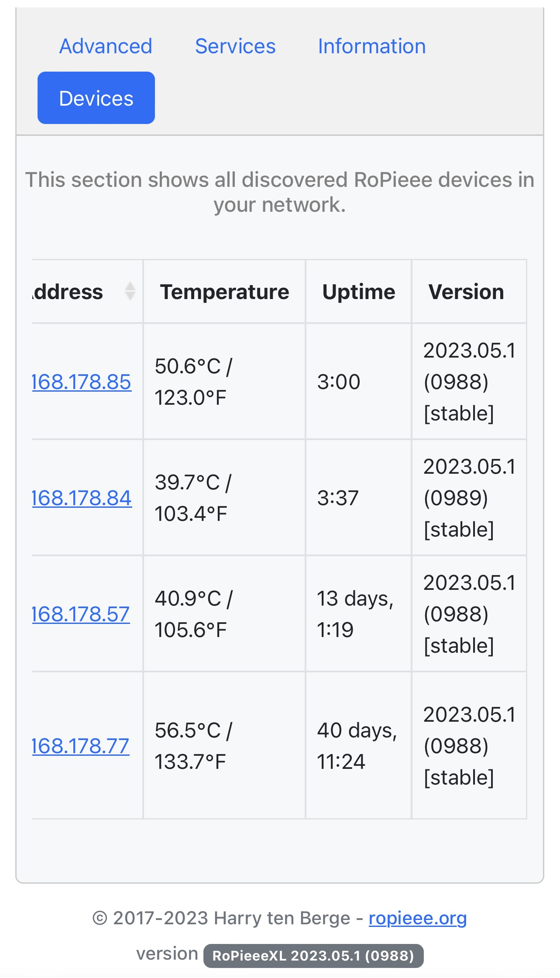Click the Uptime column header
Viewport: 560px width, 978px height.
(x=358, y=292)
